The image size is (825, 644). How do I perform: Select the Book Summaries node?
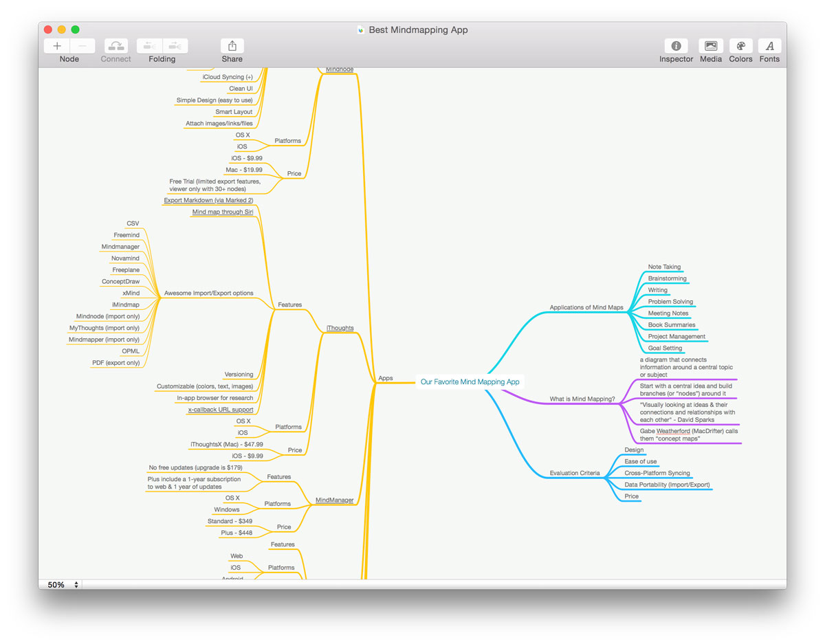click(672, 325)
